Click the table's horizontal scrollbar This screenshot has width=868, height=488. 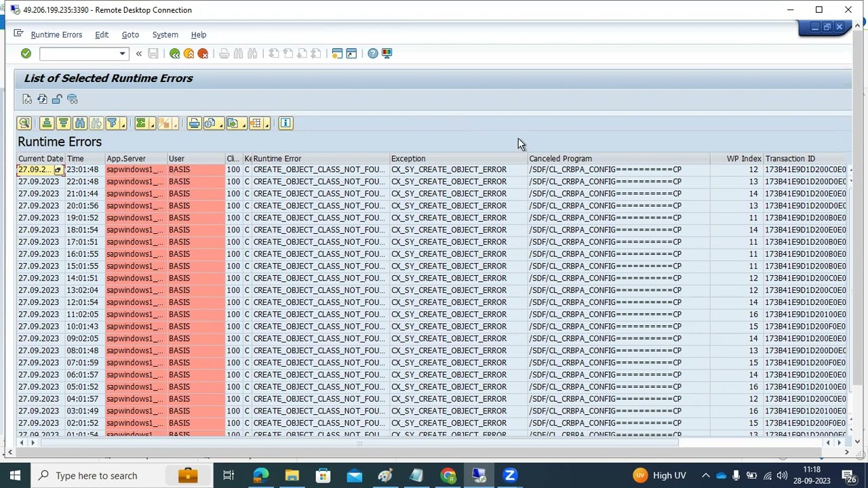click(359, 443)
